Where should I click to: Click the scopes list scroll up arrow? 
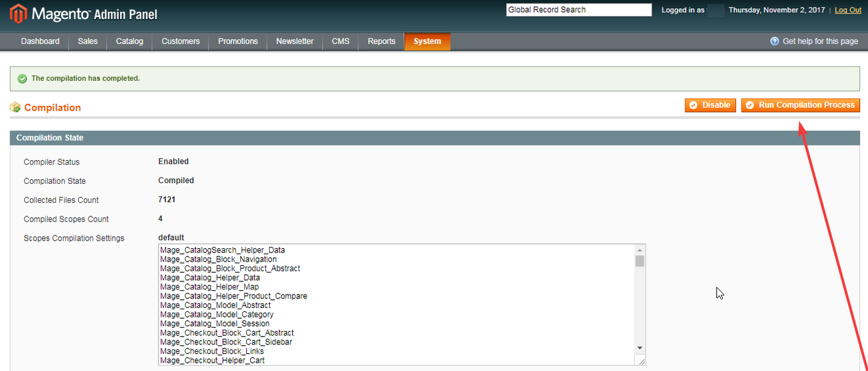tap(639, 249)
